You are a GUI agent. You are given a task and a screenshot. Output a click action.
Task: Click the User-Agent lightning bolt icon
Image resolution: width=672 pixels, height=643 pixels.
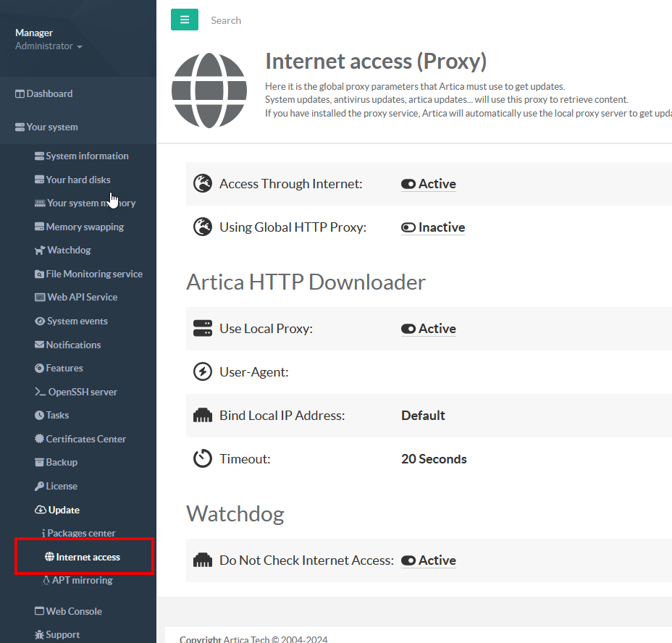pos(203,372)
